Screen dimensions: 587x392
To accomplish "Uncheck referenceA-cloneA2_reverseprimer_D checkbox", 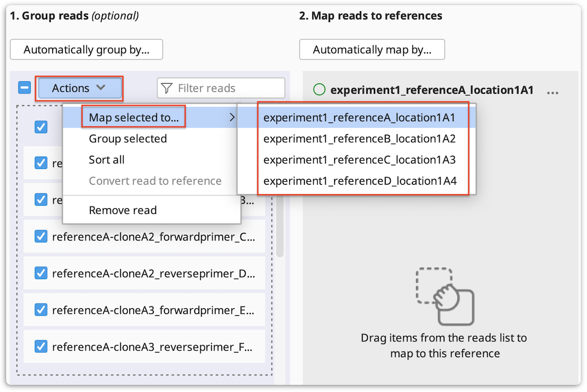I will pos(41,273).
